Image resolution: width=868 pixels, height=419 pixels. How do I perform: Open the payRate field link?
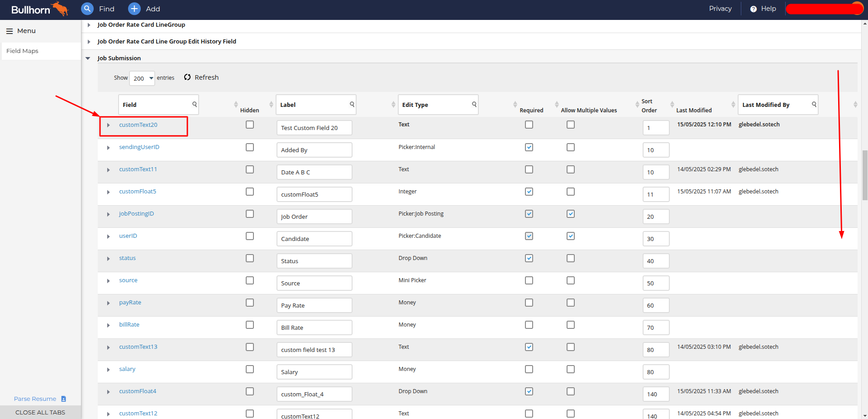[x=130, y=302]
